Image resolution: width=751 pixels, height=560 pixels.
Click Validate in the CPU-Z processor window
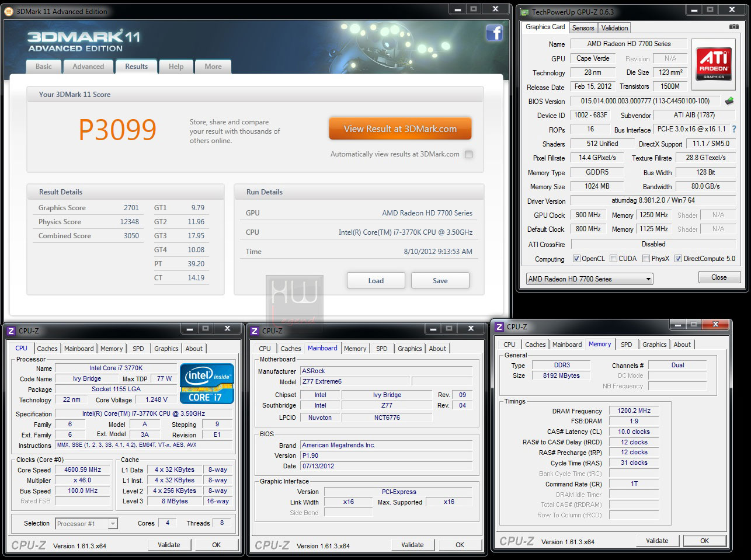tap(169, 545)
